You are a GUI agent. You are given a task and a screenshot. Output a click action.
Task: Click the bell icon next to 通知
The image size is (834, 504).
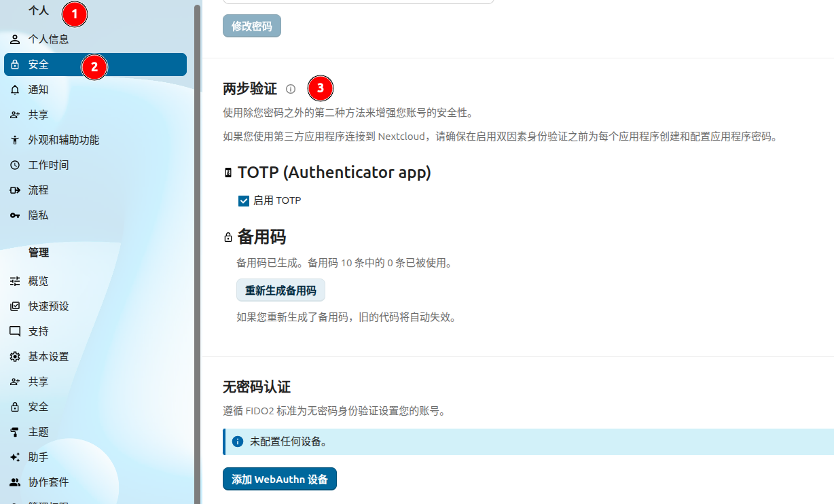[15, 90]
